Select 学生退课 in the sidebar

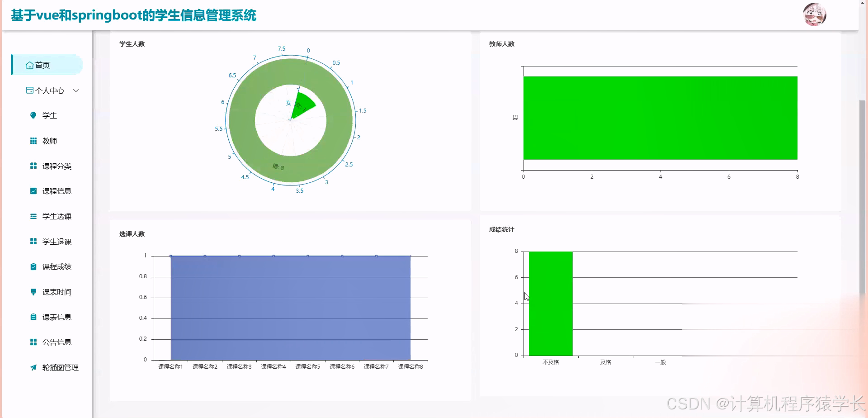(47, 242)
